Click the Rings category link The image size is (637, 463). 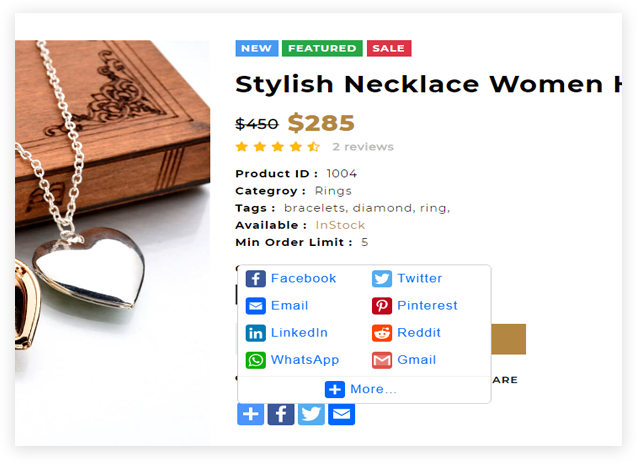click(x=333, y=191)
